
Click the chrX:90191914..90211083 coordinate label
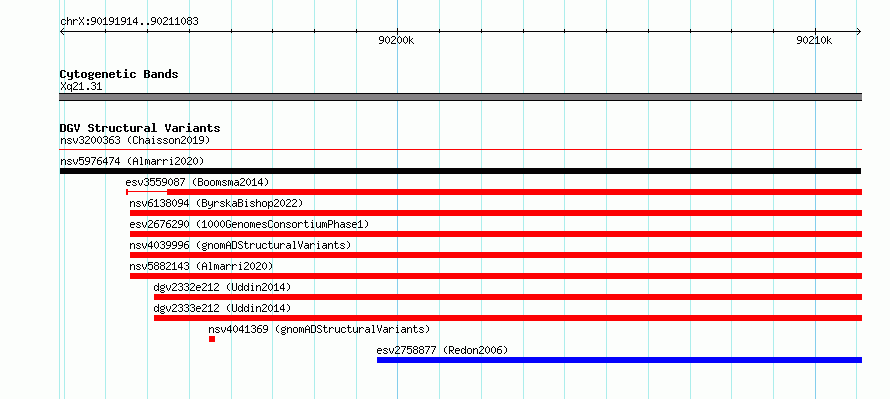coord(129,22)
